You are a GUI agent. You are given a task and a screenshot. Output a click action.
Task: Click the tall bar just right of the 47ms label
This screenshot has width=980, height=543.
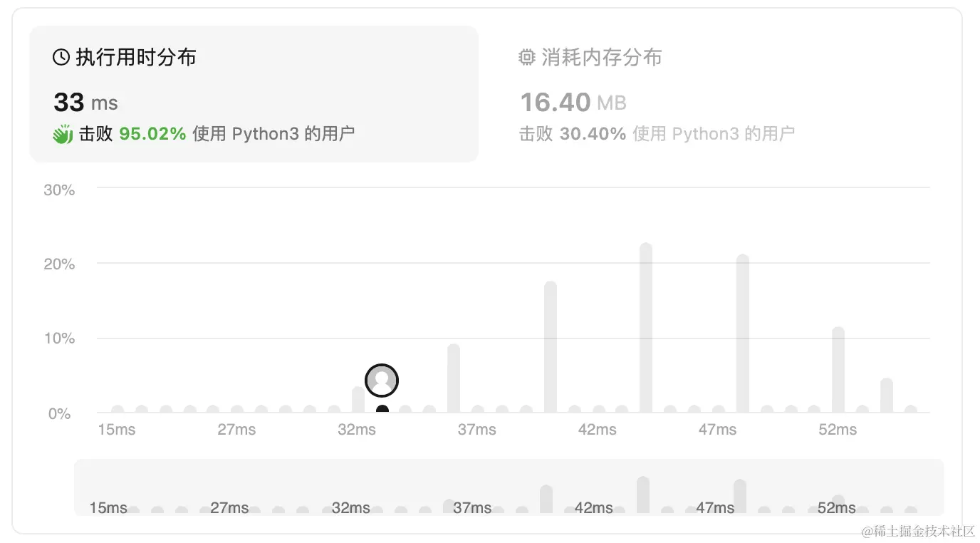(x=743, y=333)
